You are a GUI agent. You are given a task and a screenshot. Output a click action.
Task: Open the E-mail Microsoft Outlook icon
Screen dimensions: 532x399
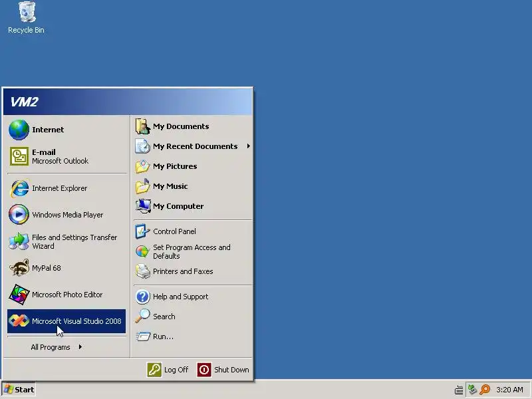[x=19, y=156]
